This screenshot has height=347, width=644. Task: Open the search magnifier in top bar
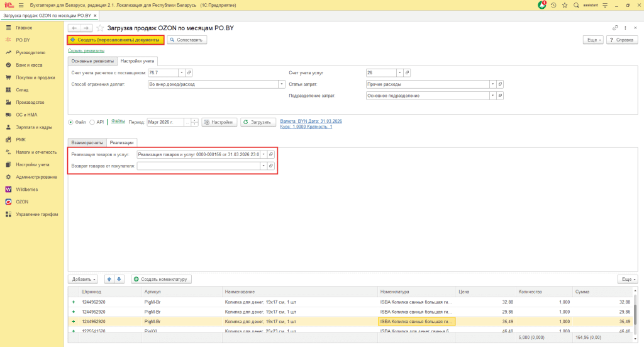[x=576, y=5]
